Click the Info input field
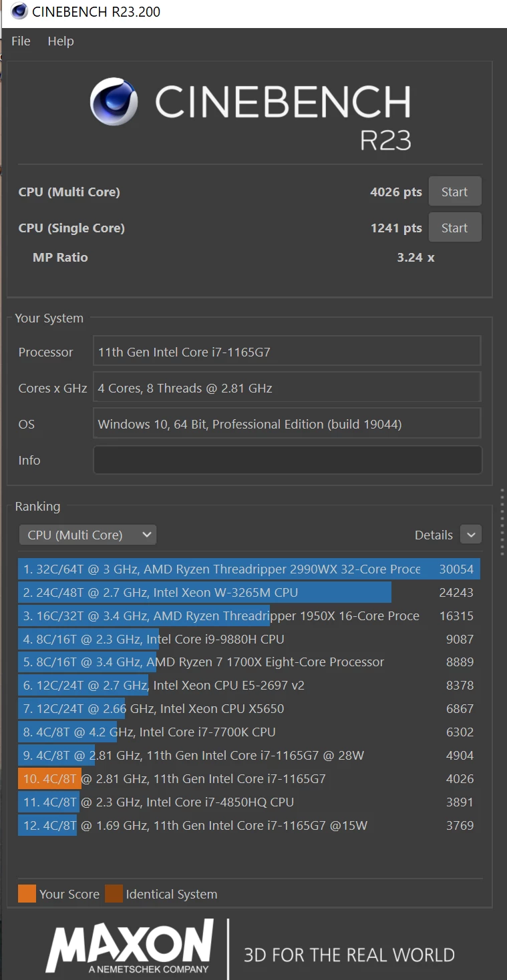The image size is (507, 980). (287, 460)
